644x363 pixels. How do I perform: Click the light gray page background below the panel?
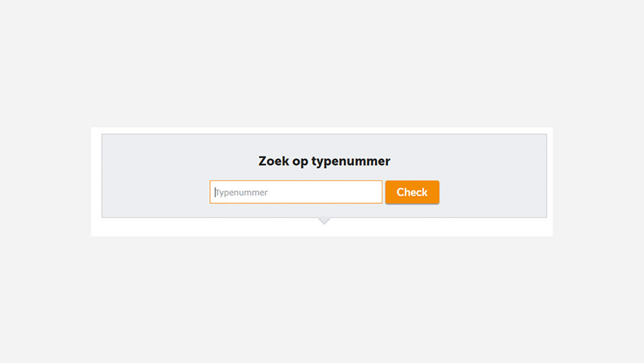coord(322,300)
